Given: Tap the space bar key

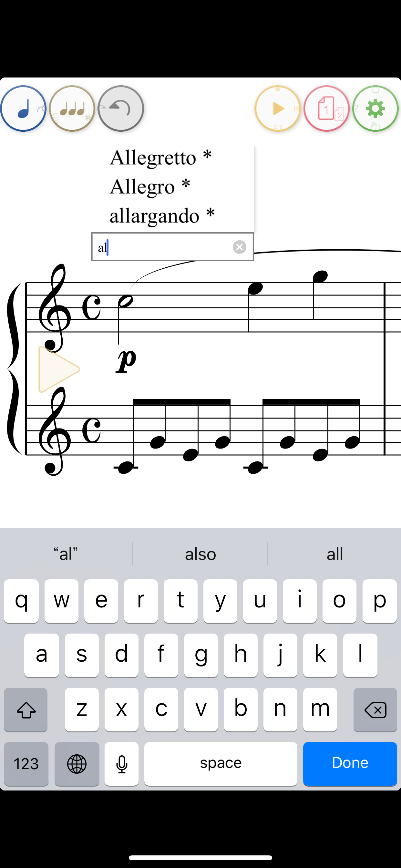Looking at the screenshot, I should (x=221, y=764).
